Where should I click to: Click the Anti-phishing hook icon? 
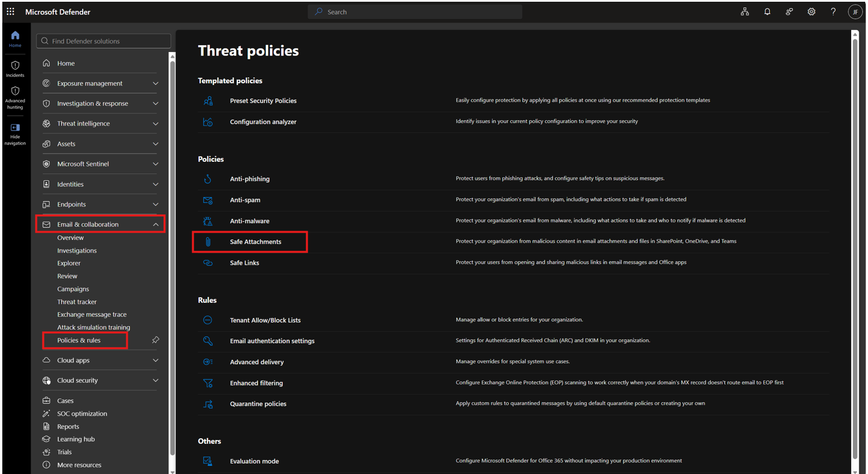coord(208,179)
